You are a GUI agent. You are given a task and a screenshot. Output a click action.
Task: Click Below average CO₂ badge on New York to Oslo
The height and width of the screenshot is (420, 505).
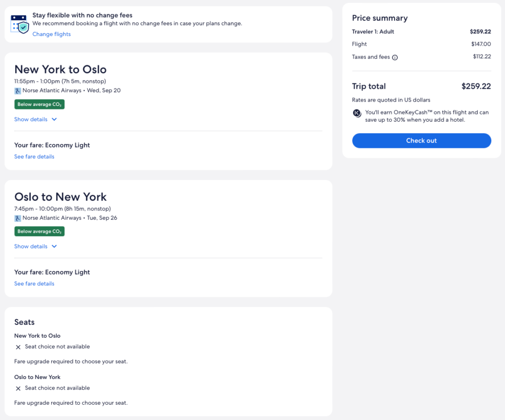point(39,105)
